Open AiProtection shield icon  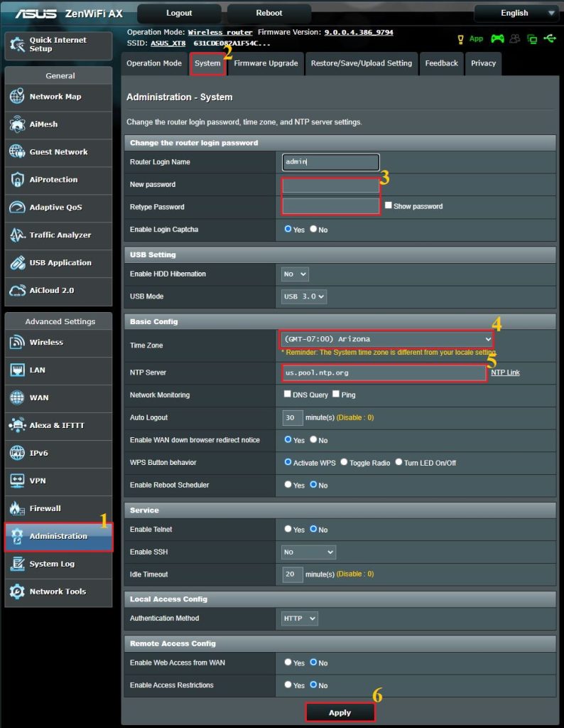(17, 180)
